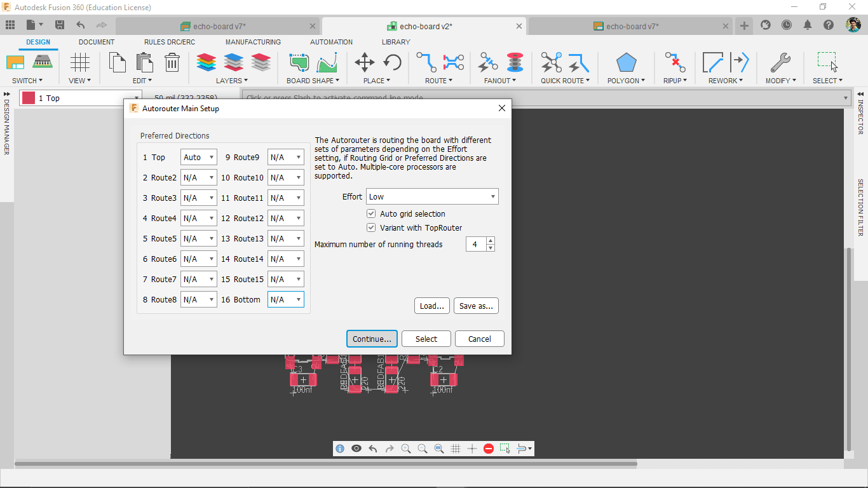Viewport: 868px width, 488px height.
Task: Select the manual Route trace tool
Action: (x=426, y=62)
